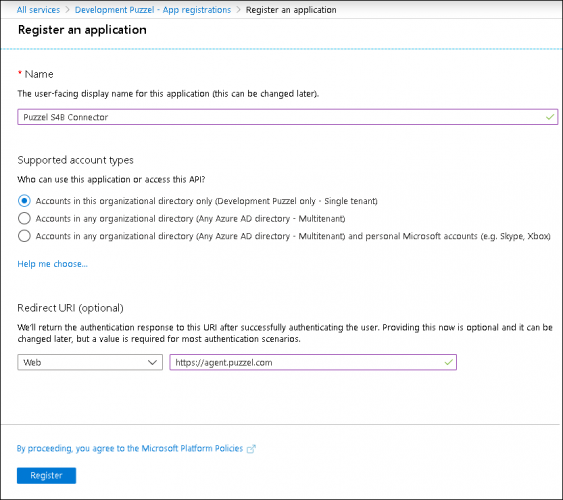The height and width of the screenshot is (500, 563).
Task: Click Register an application breadcrumb item
Action: (x=291, y=10)
